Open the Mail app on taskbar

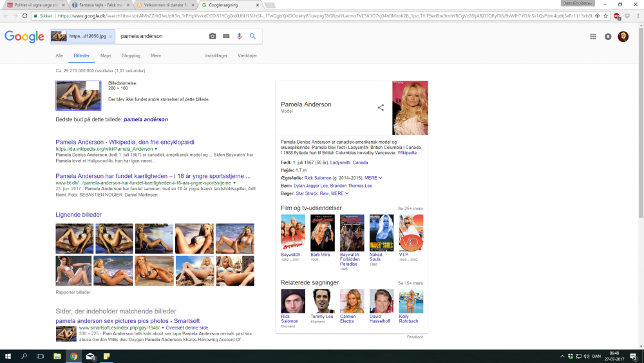[90, 357]
